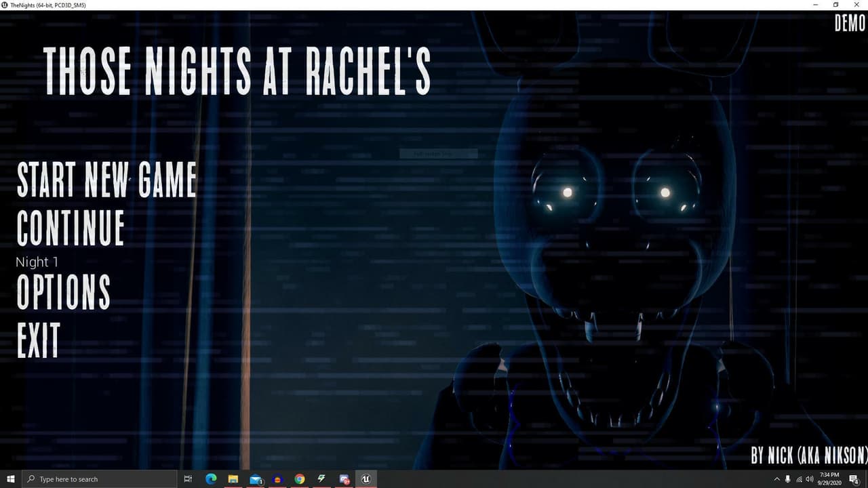This screenshot has height=488, width=868.
Task: Open the Options menu
Action: 63,292
